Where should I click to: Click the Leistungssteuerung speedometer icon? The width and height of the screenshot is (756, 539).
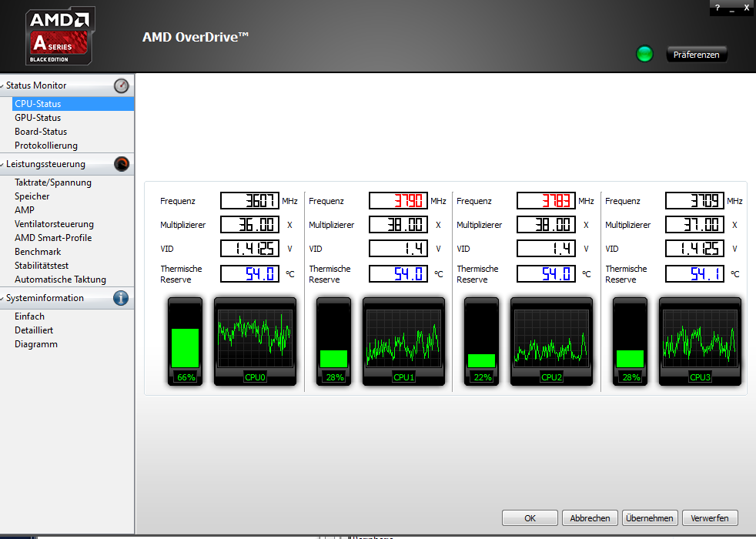[x=122, y=164]
